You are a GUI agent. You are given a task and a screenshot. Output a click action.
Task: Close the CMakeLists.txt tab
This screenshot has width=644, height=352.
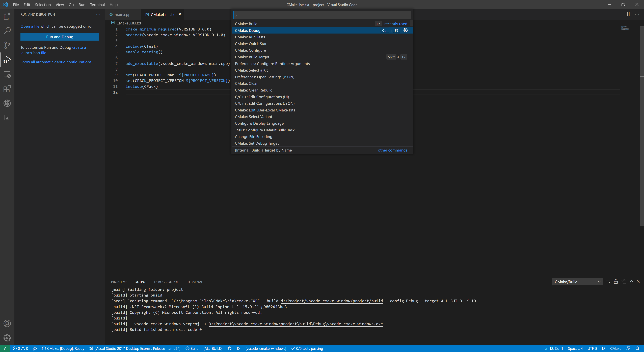coord(180,14)
